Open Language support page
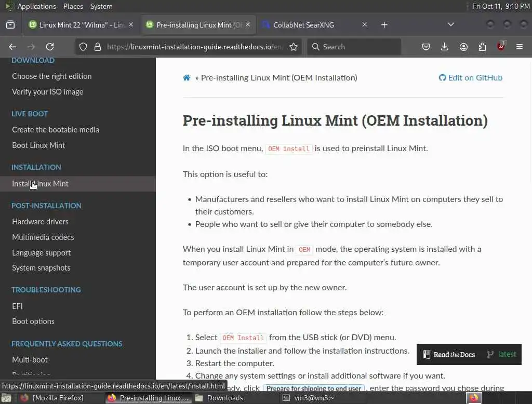Image resolution: width=532 pixels, height=404 pixels. coord(41,253)
